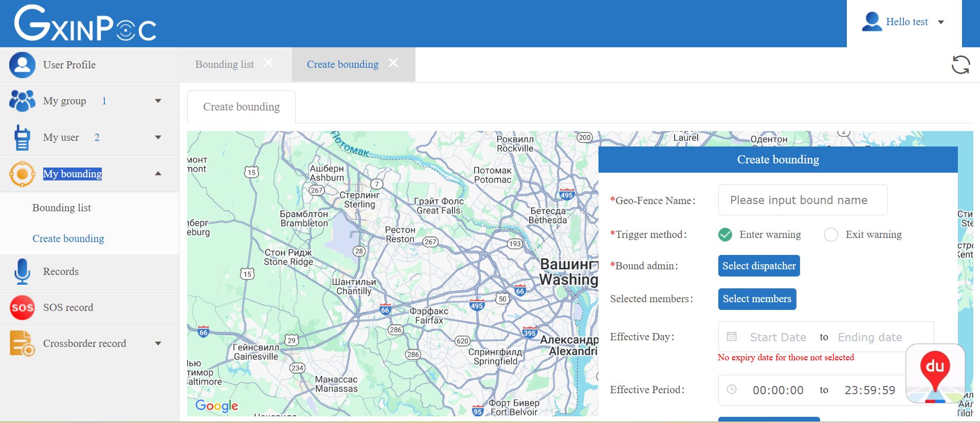Click the Select dispatcher button

pos(759,266)
